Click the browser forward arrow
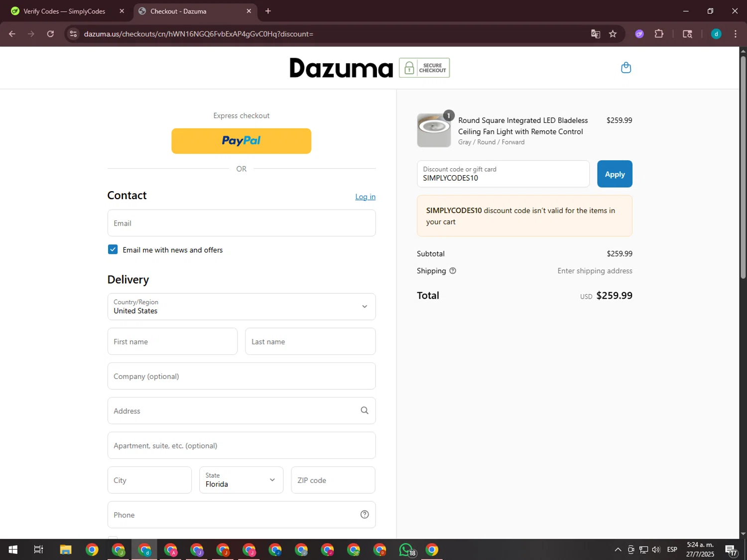 tap(31, 34)
